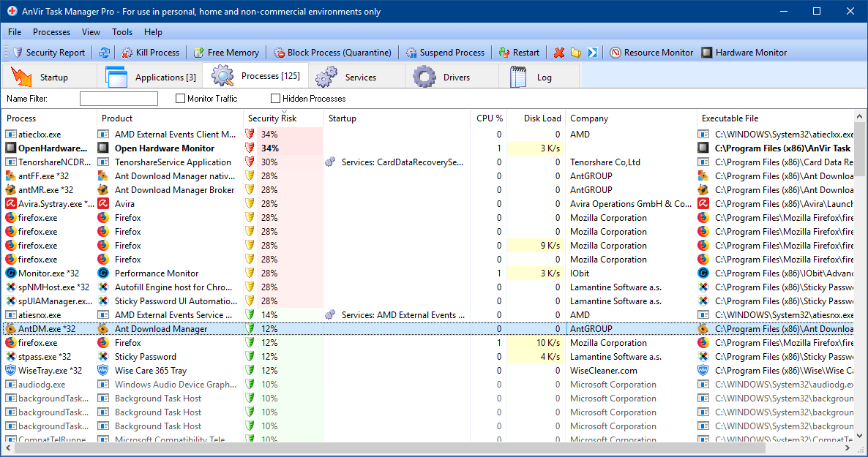Click the refresh icon in the toolbar
Image resolution: width=868 pixels, height=457 pixels.
[x=105, y=53]
